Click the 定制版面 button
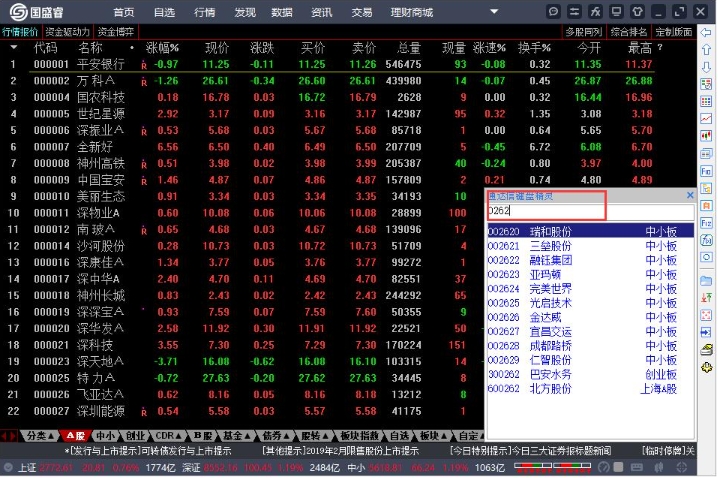The image size is (718, 478). coord(674,32)
